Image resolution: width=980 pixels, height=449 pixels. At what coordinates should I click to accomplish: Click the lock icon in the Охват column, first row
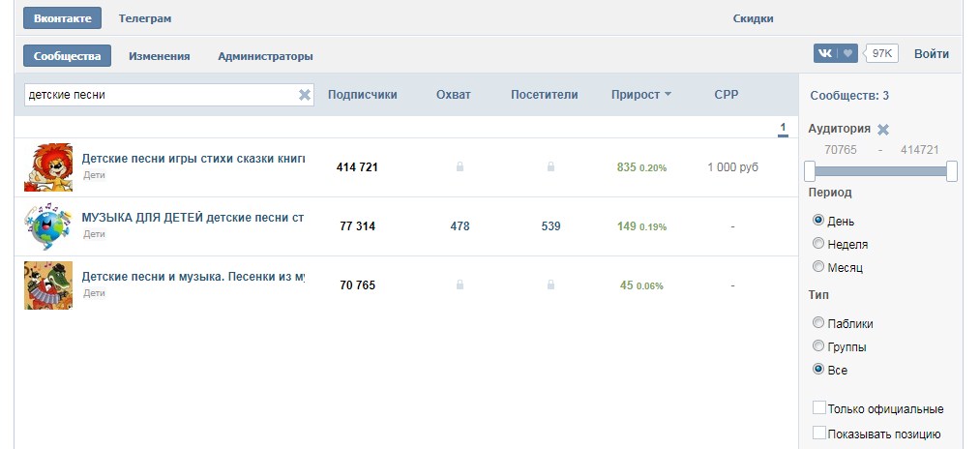pyautogui.click(x=460, y=167)
